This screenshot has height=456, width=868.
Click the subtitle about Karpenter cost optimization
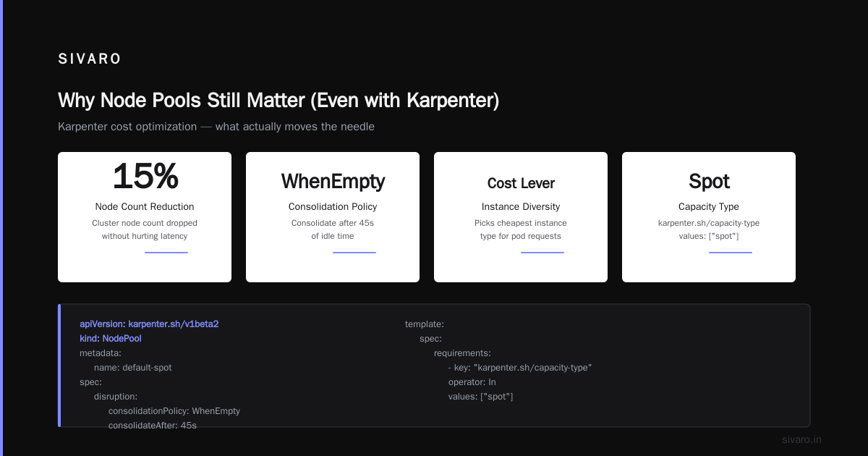[x=216, y=127]
